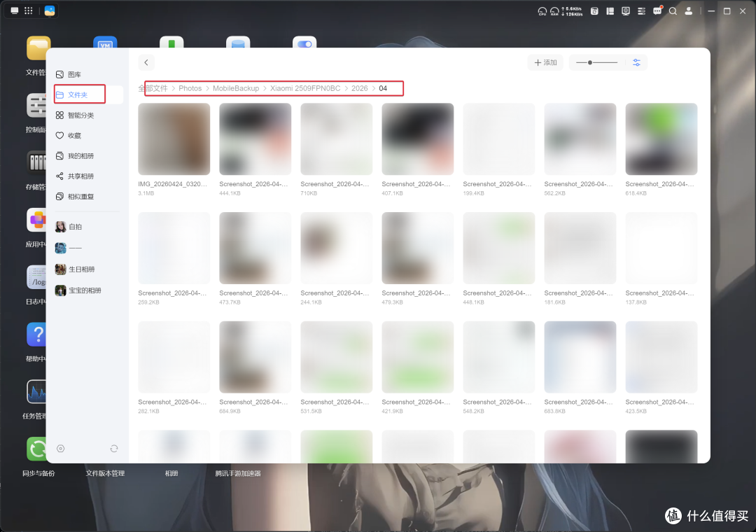Image resolution: width=756 pixels, height=532 pixels.
Task: Open the 618.4KB screenshot thumbnail
Action: [x=661, y=139]
